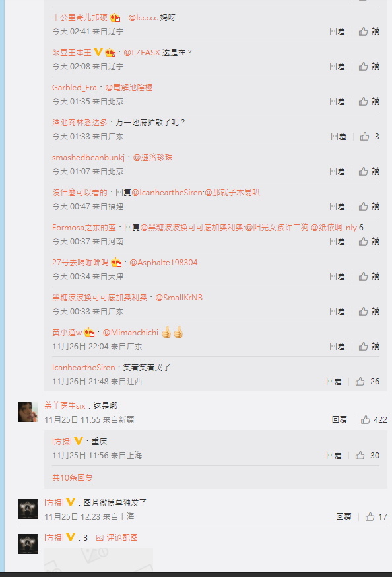The image size is (392, 577).
Task: Click the 评论配图 image icon link
Action: tap(117, 537)
